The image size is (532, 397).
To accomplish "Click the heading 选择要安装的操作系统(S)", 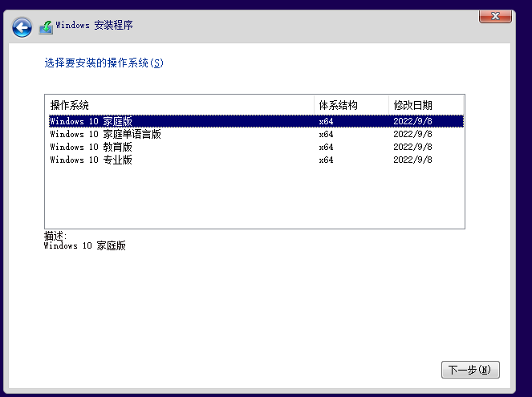I will [104, 63].
